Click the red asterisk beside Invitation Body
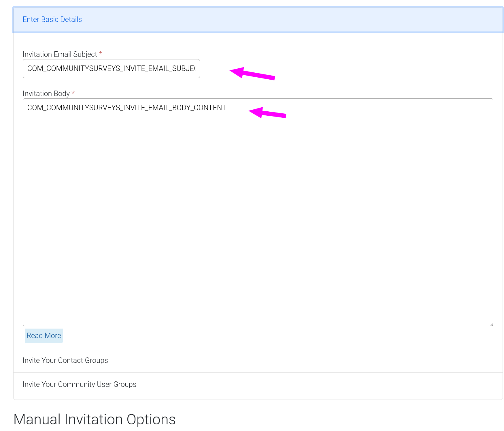 coord(73,93)
